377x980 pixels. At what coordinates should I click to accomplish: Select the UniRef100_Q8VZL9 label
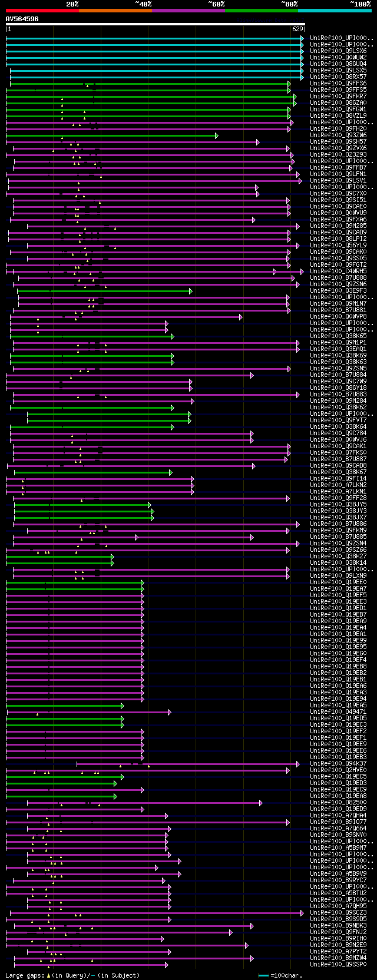click(x=338, y=116)
